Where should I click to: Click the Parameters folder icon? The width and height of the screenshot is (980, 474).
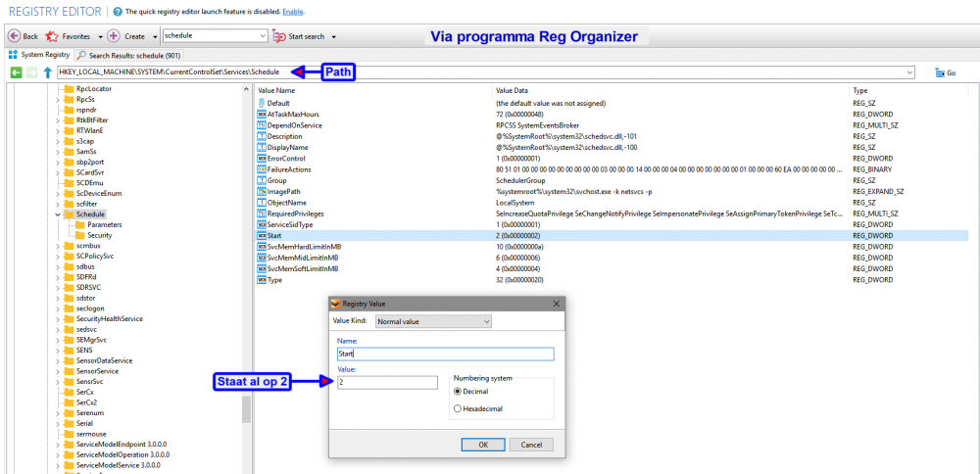click(80, 224)
